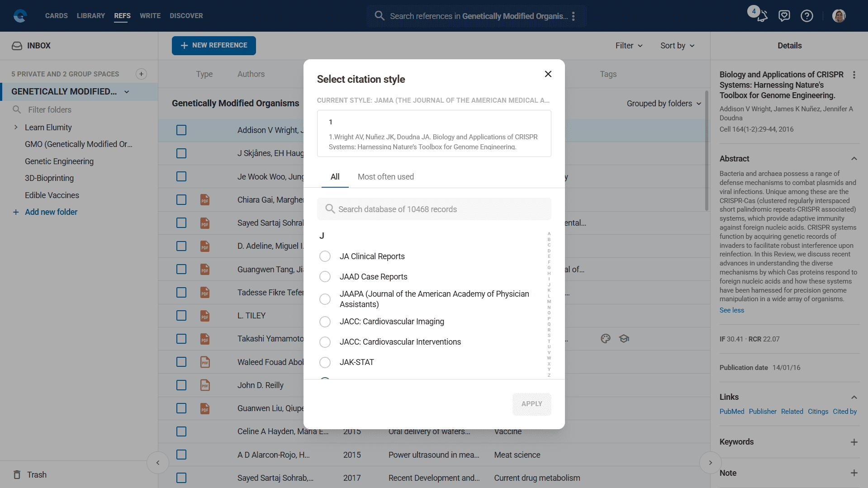The image size is (868, 488).
Task: Click the citation style search field
Action: [x=434, y=209]
